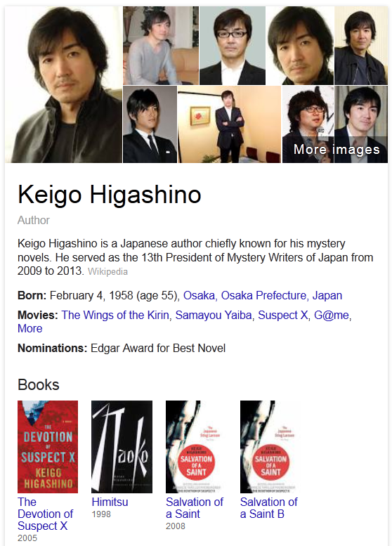Click the Naoko Himitsu book cover
392x546 pixels.
122,447
